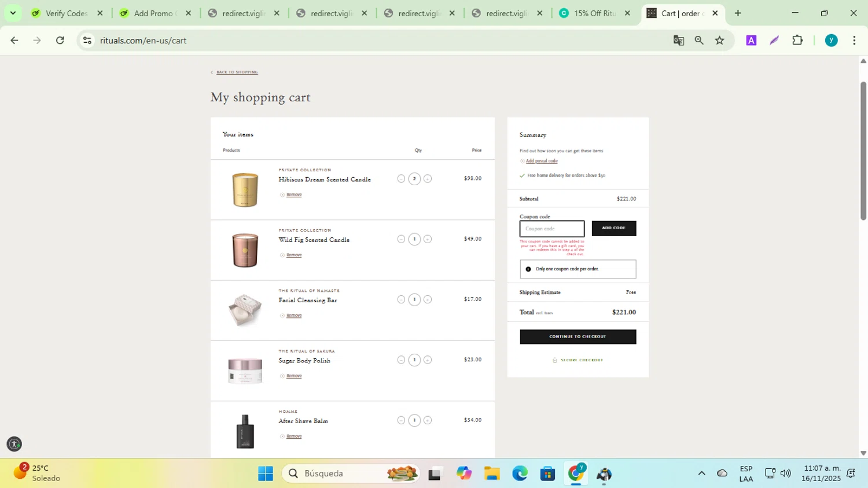Screen dimensions: 868x488
Task: Open purple feather extension icon
Action: point(774,40)
